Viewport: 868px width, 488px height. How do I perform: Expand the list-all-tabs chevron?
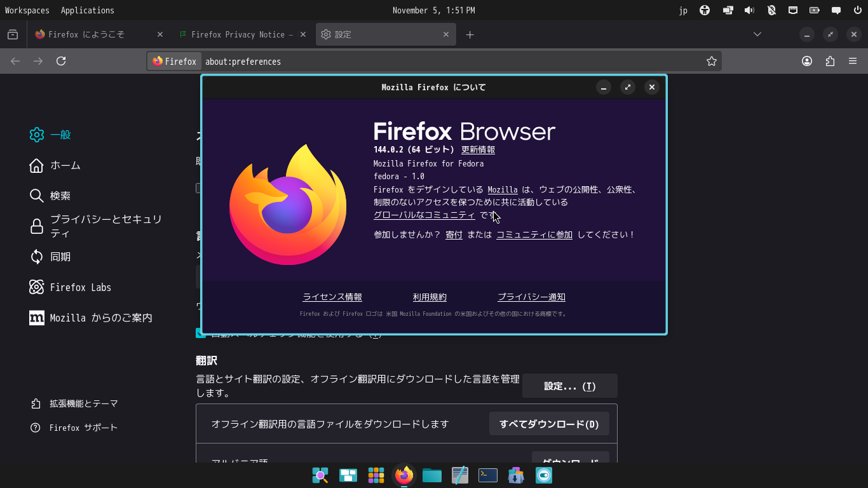tap(757, 34)
